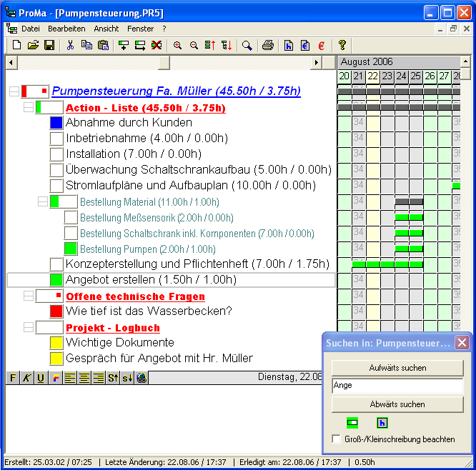Viewport: 476px width, 470px height.
Task: Toggle status box of Bestellung Meßsensorik
Action: [x=71, y=217]
